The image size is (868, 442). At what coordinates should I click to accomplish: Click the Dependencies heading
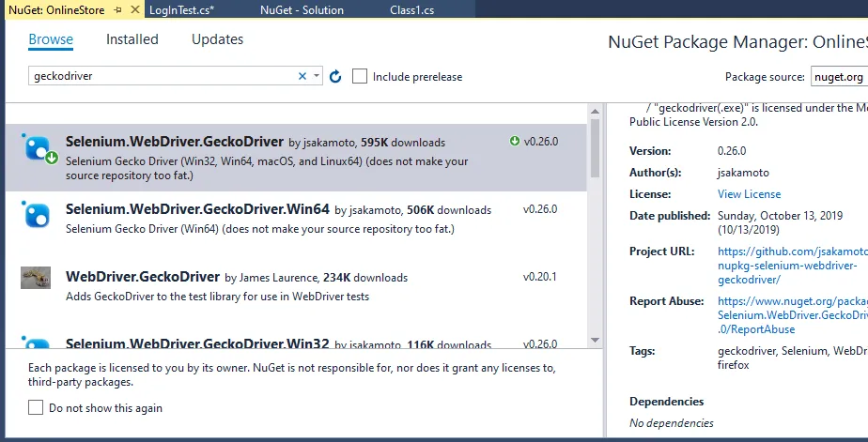(x=667, y=402)
